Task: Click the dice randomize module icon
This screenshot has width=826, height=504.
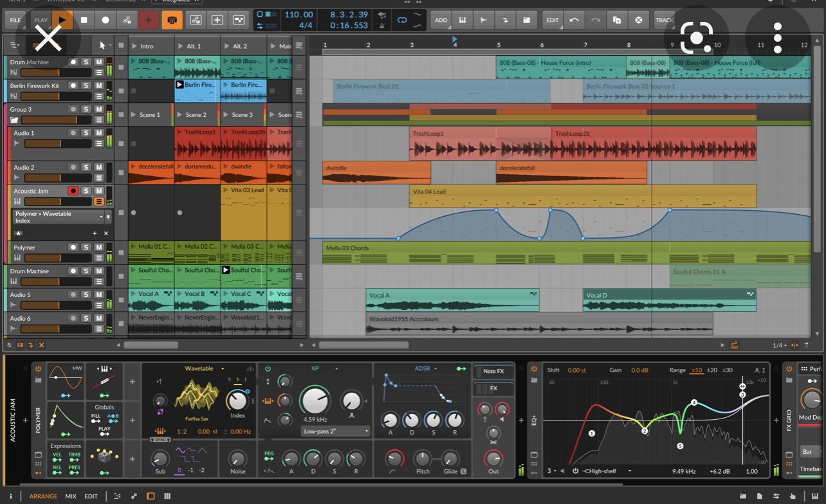Action: point(104,457)
